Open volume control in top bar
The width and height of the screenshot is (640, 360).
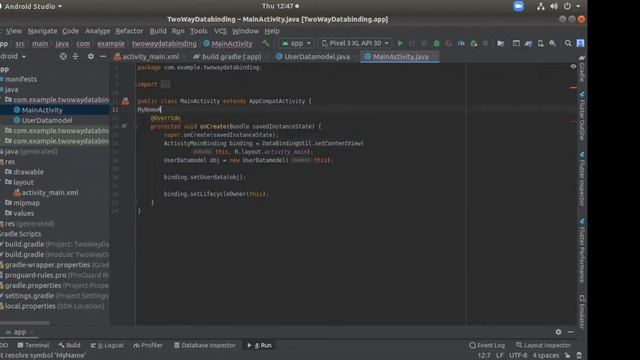pyautogui.click(x=554, y=6)
